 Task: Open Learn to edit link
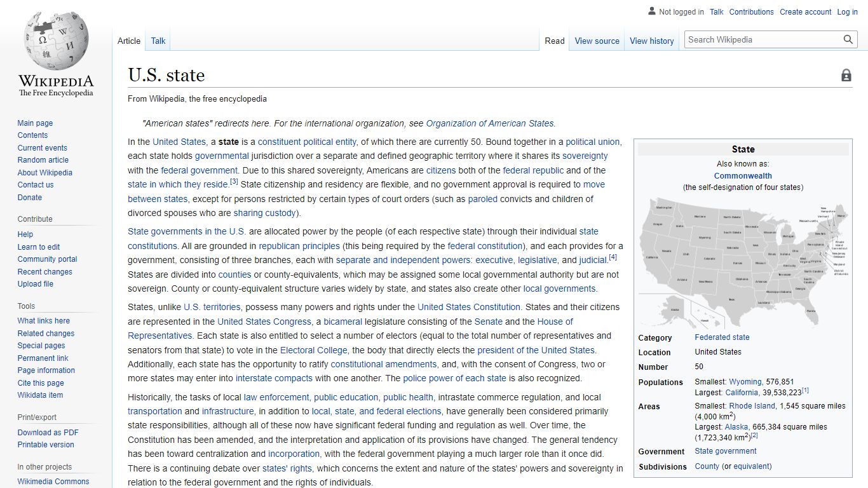[x=39, y=247]
